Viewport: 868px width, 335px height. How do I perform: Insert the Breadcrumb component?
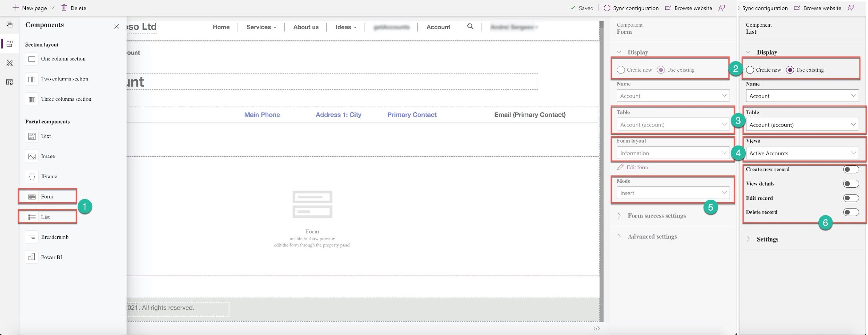pos(47,237)
